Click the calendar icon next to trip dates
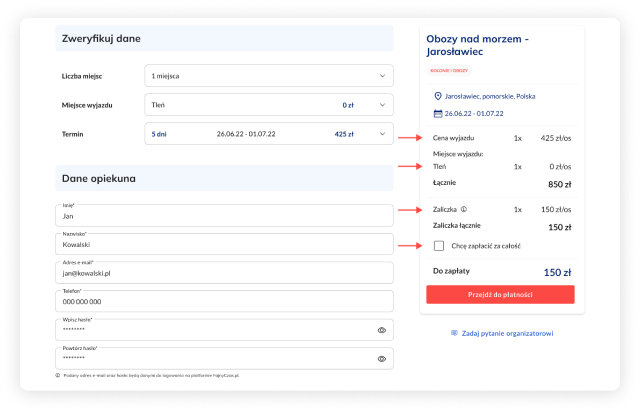Viewport: 640px width, 413px height. (x=437, y=113)
